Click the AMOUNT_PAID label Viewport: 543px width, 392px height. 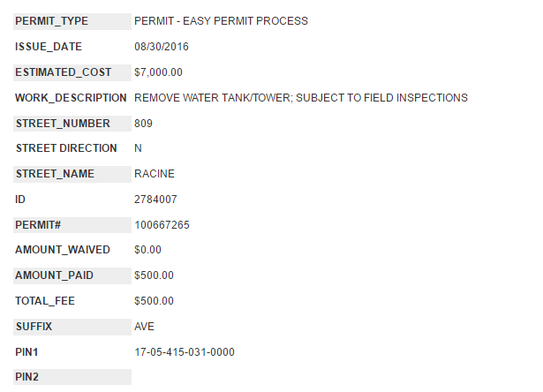[54, 275]
